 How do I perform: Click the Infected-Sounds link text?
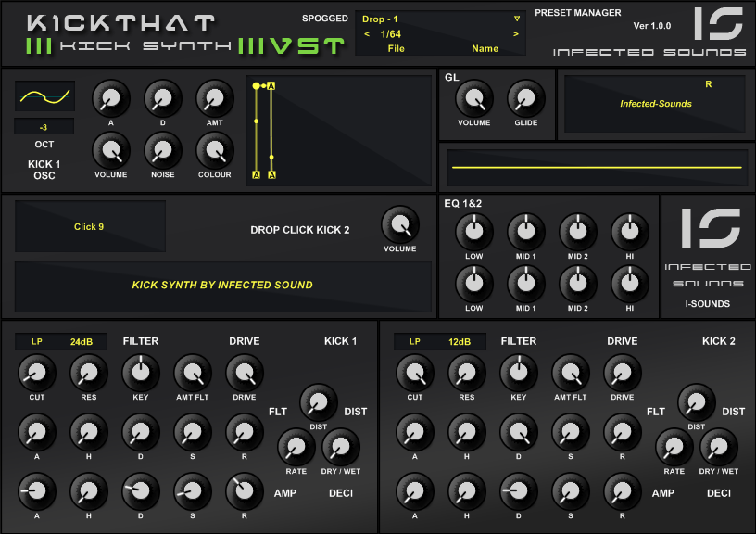pos(656,103)
